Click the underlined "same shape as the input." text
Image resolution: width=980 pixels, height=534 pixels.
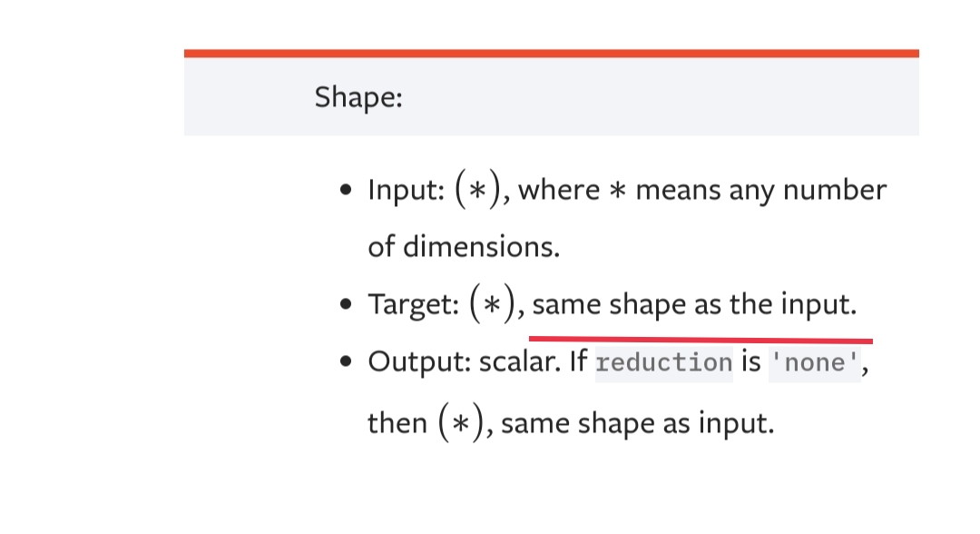click(x=694, y=305)
